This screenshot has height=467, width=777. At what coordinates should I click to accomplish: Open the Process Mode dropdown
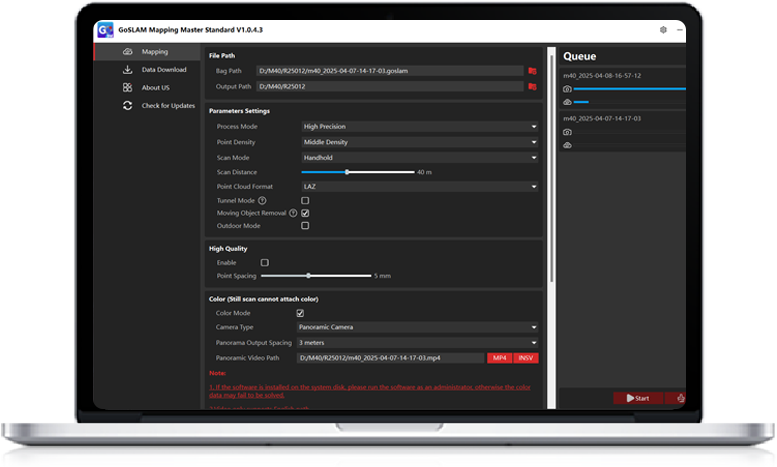[420, 126]
